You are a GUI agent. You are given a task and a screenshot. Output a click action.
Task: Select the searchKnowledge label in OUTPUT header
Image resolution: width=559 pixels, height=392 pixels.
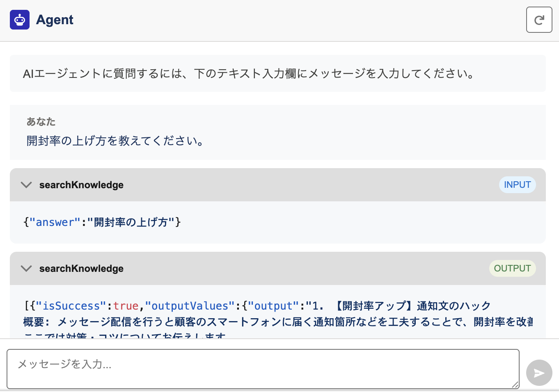81,269
